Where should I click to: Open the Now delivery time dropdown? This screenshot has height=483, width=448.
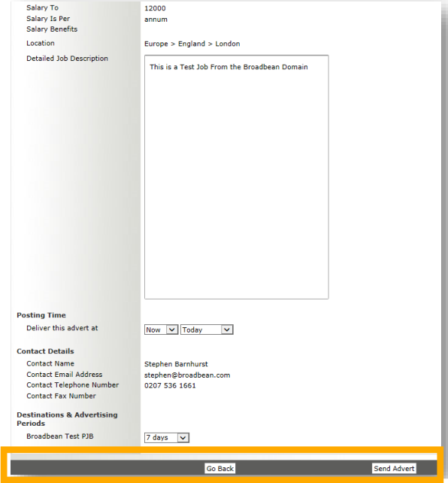pyautogui.click(x=161, y=330)
